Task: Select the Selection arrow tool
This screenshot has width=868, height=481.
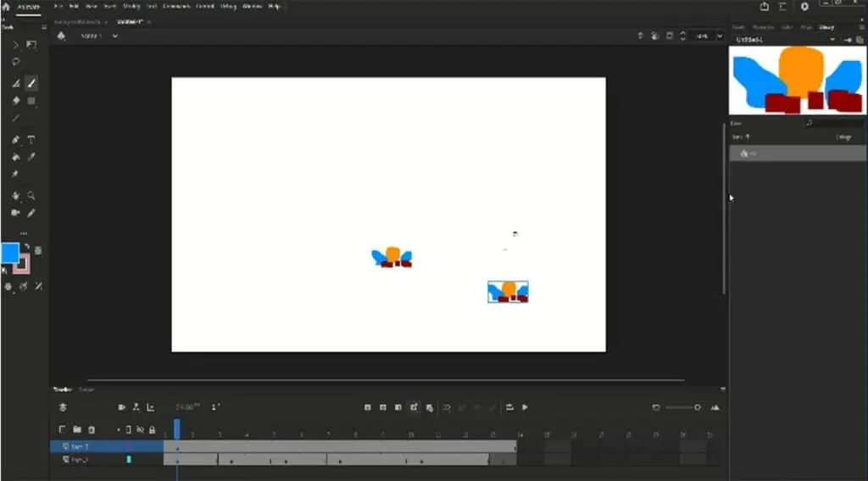Action: (15, 46)
